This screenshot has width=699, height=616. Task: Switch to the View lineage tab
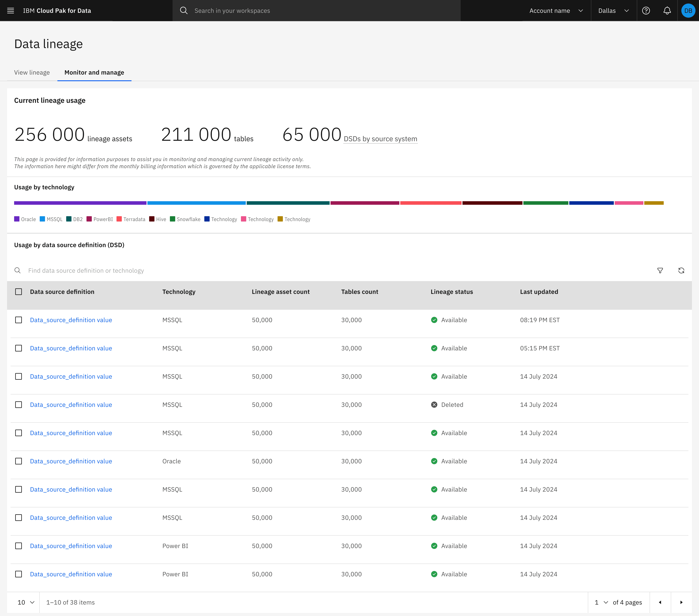(32, 72)
